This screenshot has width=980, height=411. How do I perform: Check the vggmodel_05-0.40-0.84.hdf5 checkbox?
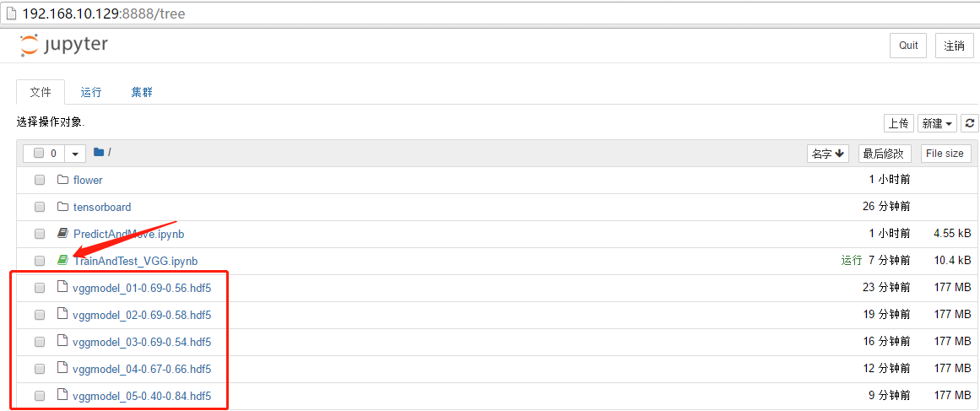click(40, 396)
